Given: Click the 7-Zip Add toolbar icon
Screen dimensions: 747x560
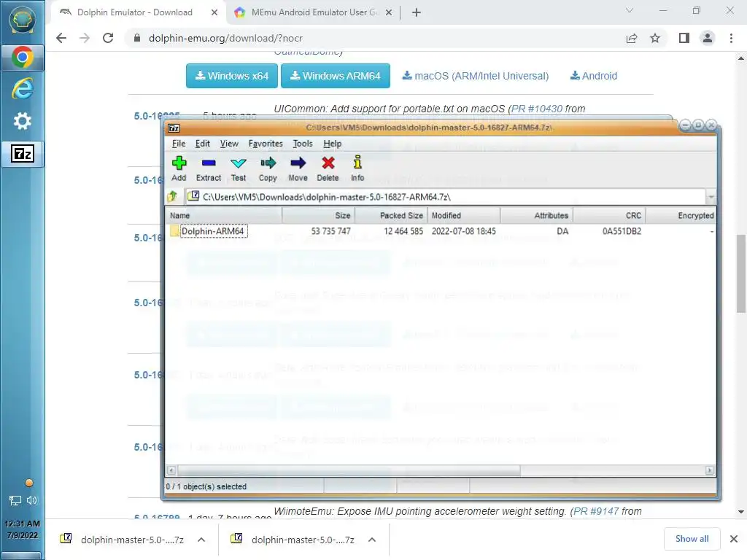Looking at the screenshot, I should 179,168.
